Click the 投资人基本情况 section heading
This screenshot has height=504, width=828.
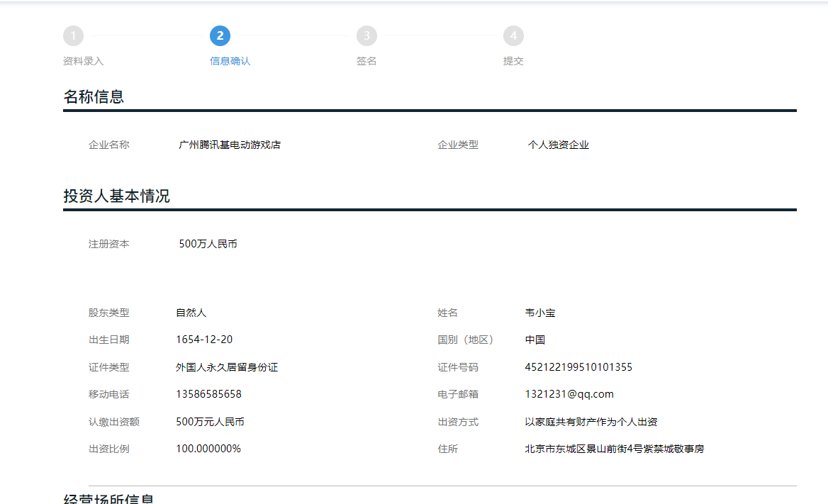coord(117,196)
